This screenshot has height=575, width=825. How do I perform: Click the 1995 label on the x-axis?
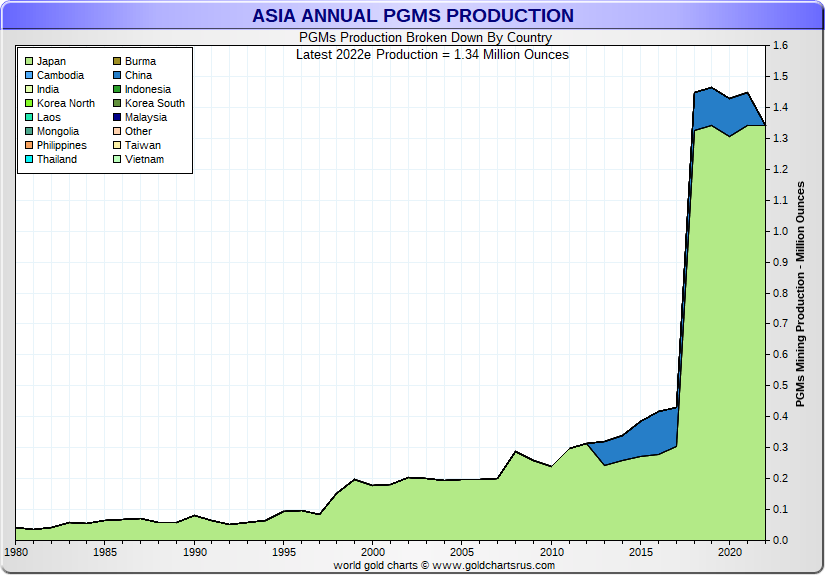[x=283, y=552]
